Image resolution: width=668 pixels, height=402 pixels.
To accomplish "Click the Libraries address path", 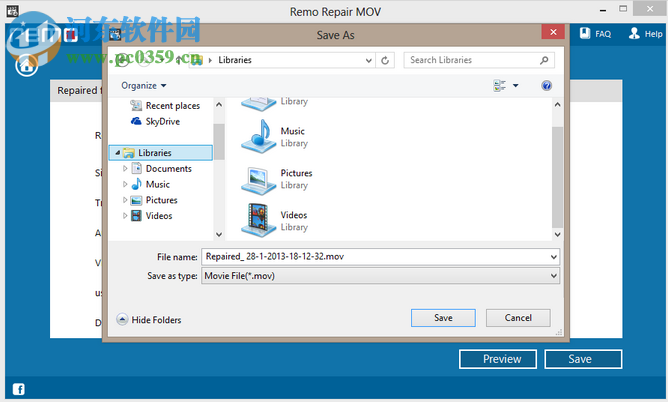I will click(235, 60).
